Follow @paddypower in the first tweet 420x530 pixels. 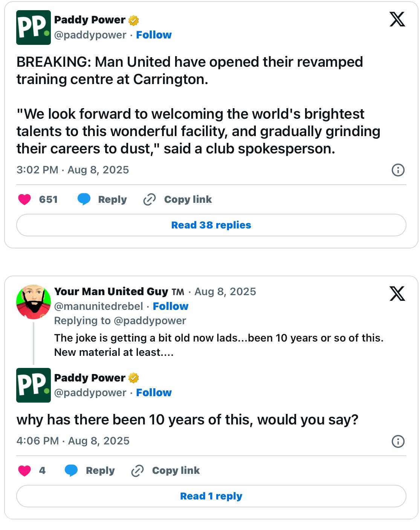pyautogui.click(x=154, y=35)
